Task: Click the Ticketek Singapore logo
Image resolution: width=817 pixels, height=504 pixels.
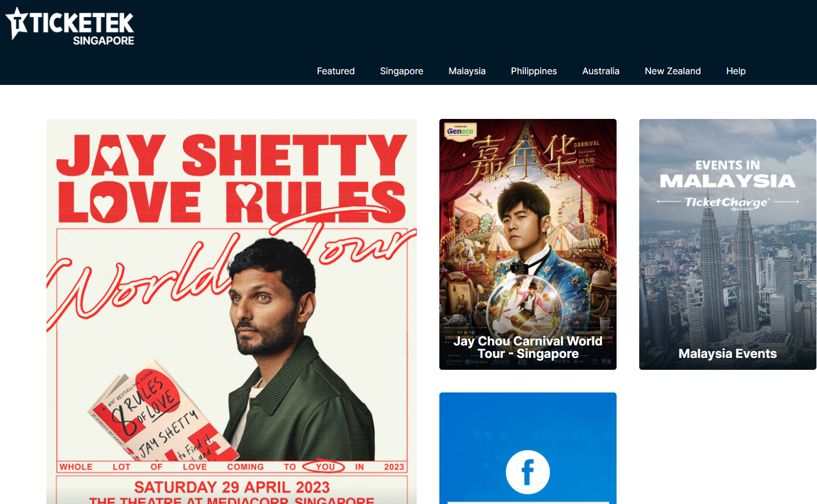Action: coord(70,26)
